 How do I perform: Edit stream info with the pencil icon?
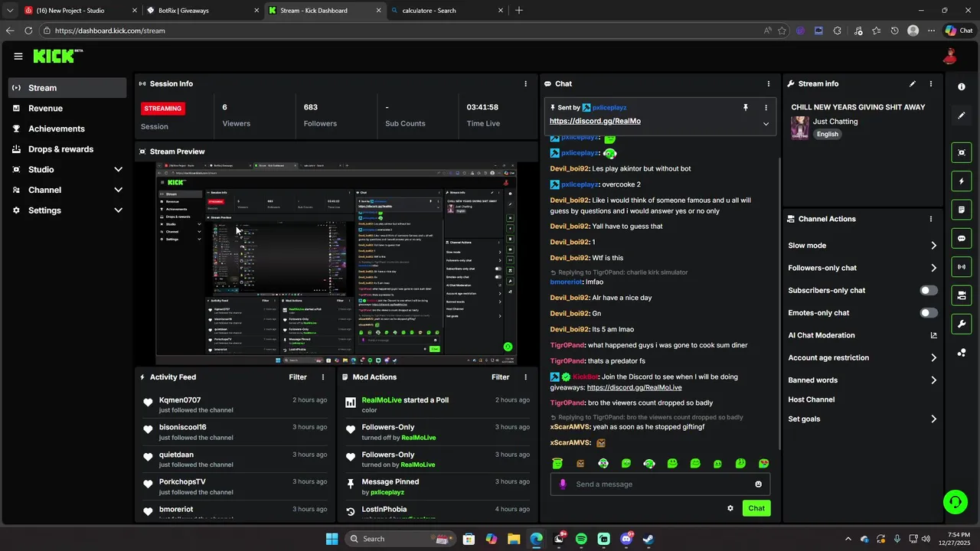coord(913,83)
